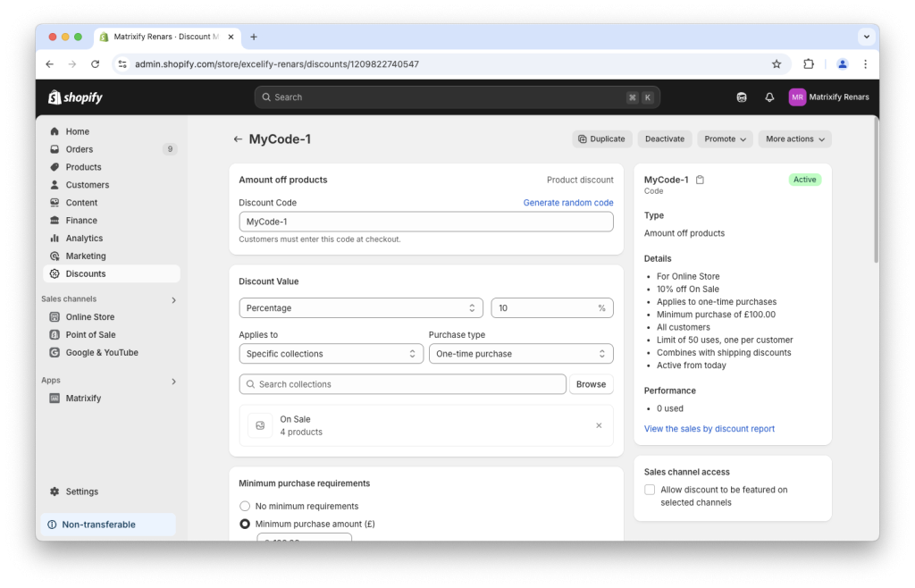Select the No minimum requirements radio button
The height and width of the screenshot is (588, 915).
(x=244, y=505)
